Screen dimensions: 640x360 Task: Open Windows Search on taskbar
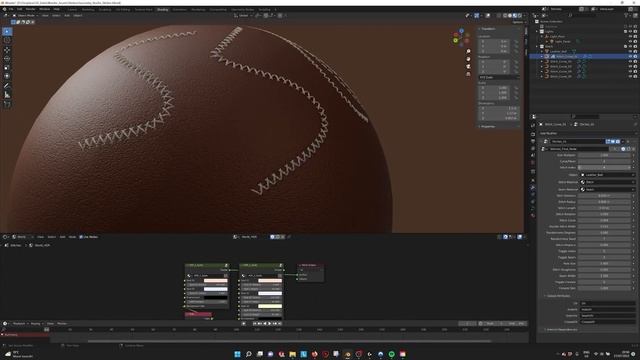[x=248, y=354]
